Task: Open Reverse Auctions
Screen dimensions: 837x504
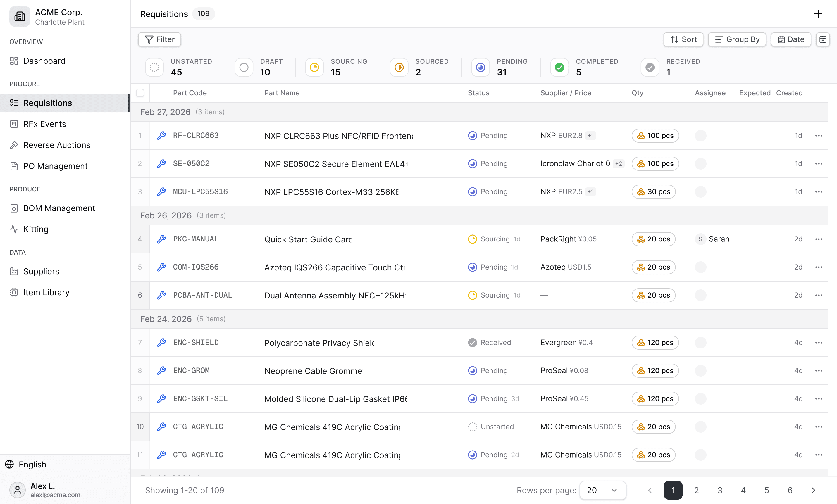Action: (x=57, y=145)
